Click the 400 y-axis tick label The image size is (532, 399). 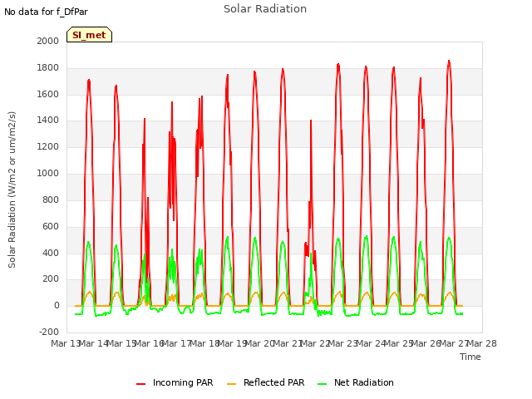point(51,253)
